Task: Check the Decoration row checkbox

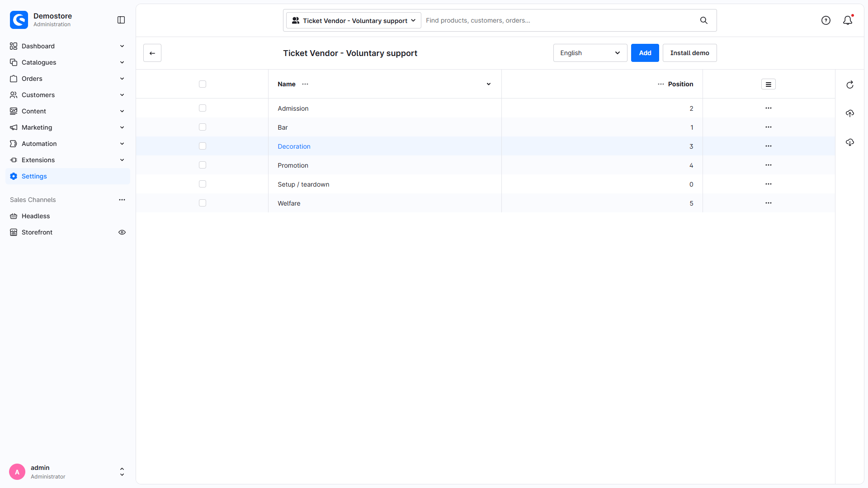Action: pos(203,146)
